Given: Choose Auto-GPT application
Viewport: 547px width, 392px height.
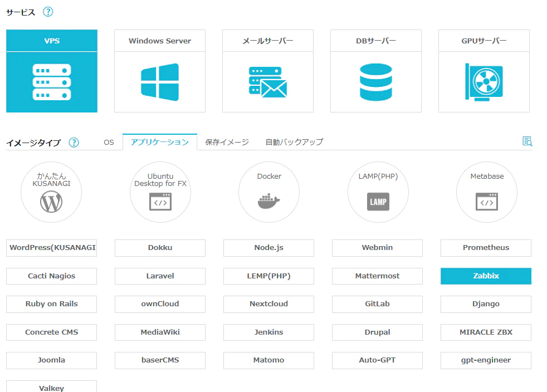Looking at the screenshot, I should click(x=377, y=360).
